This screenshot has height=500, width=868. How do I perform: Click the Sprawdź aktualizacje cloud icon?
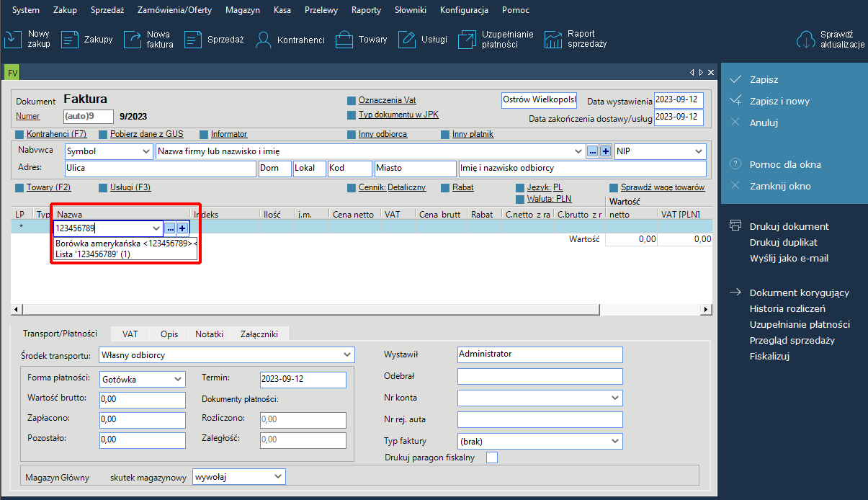click(x=805, y=39)
